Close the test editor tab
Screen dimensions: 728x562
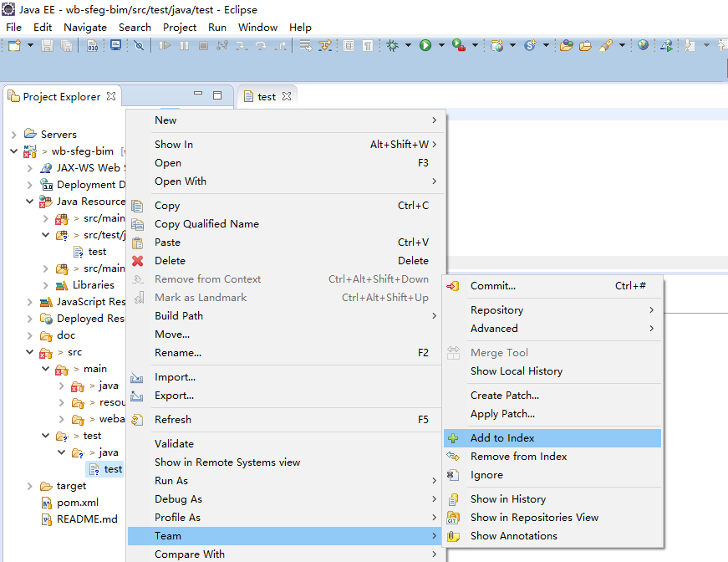point(287,96)
